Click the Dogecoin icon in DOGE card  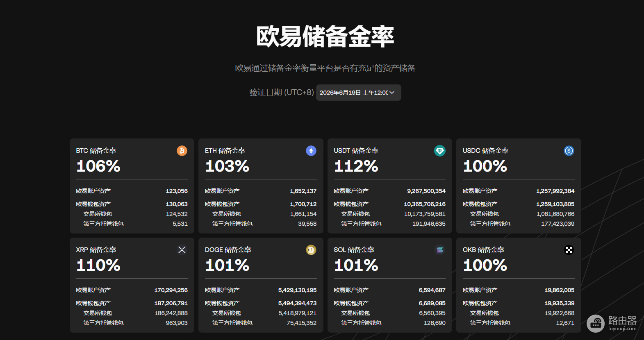311,250
